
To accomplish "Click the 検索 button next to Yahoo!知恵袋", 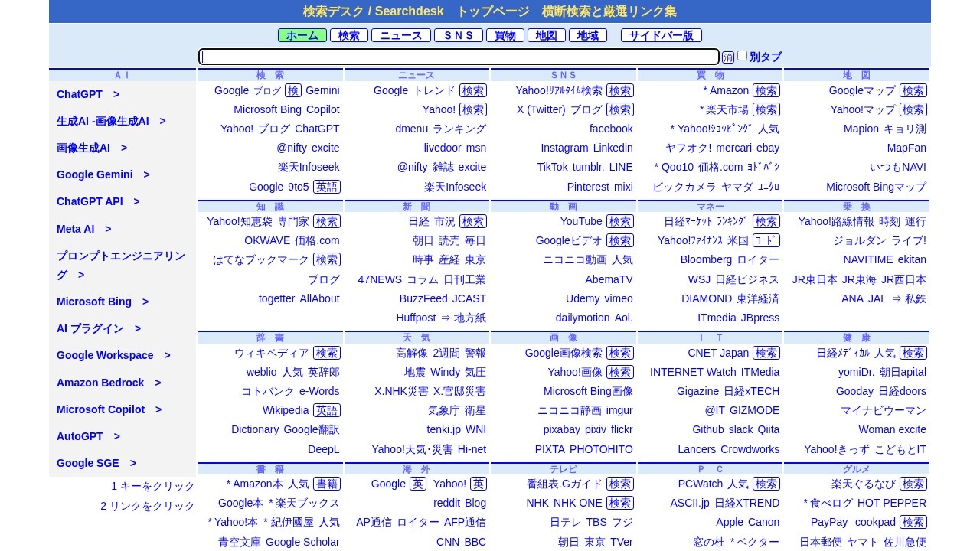I will [x=327, y=221].
